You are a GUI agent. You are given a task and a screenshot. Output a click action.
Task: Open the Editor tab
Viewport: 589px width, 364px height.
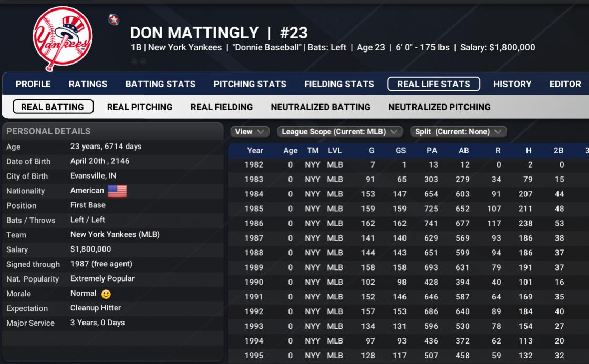565,84
